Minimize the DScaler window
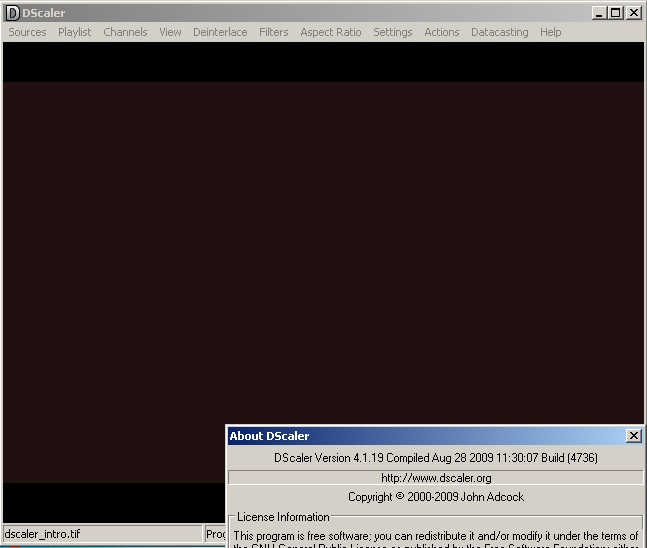Viewport: 647px width, 548px height. (x=599, y=13)
